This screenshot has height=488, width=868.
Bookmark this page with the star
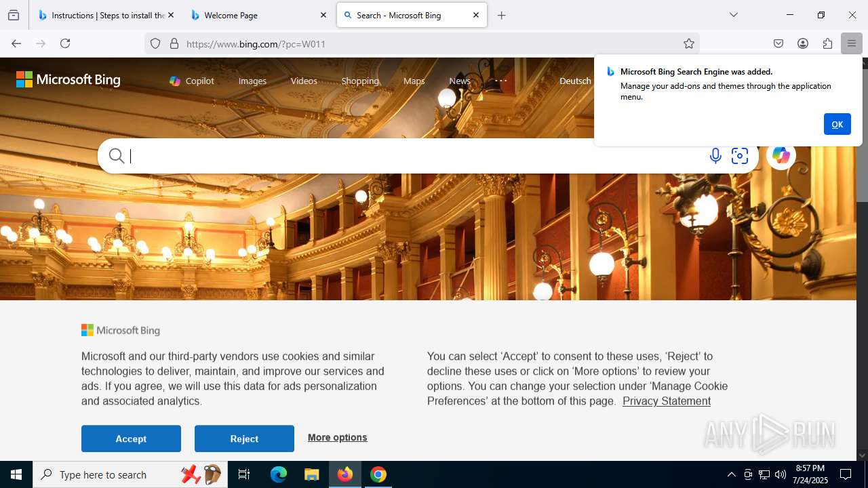click(689, 43)
